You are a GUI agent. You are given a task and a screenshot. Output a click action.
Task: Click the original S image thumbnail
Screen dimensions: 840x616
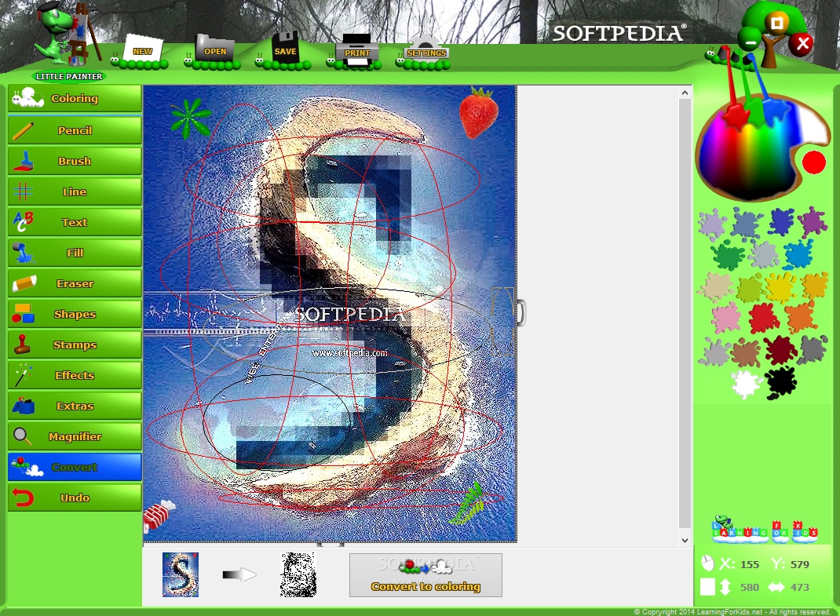[181, 574]
